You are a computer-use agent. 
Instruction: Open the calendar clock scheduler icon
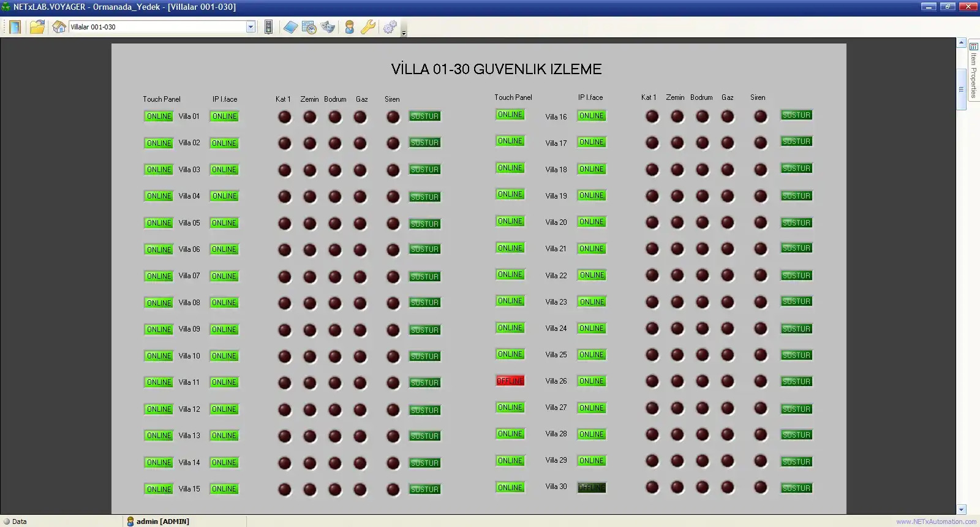coord(309,27)
